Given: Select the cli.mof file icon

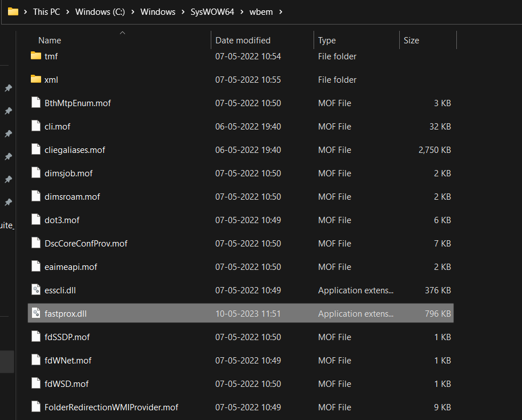Looking at the screenshot, I should pyautogui.click(x=36, y=126).
